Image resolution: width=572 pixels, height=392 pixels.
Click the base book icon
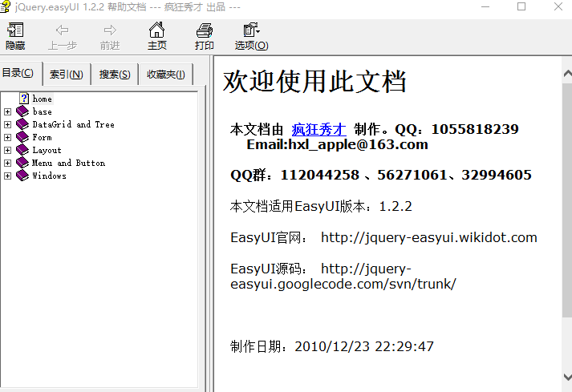coord(22,111)
